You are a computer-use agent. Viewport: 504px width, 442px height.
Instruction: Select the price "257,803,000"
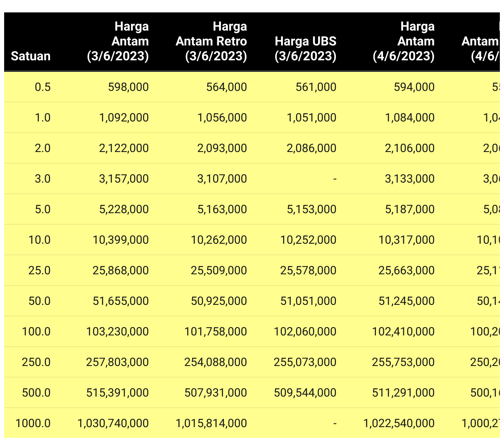118,362
